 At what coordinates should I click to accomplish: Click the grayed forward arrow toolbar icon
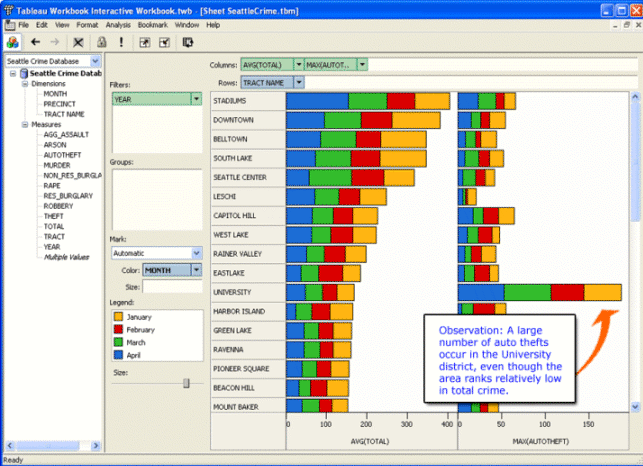[x=55, y=42]
